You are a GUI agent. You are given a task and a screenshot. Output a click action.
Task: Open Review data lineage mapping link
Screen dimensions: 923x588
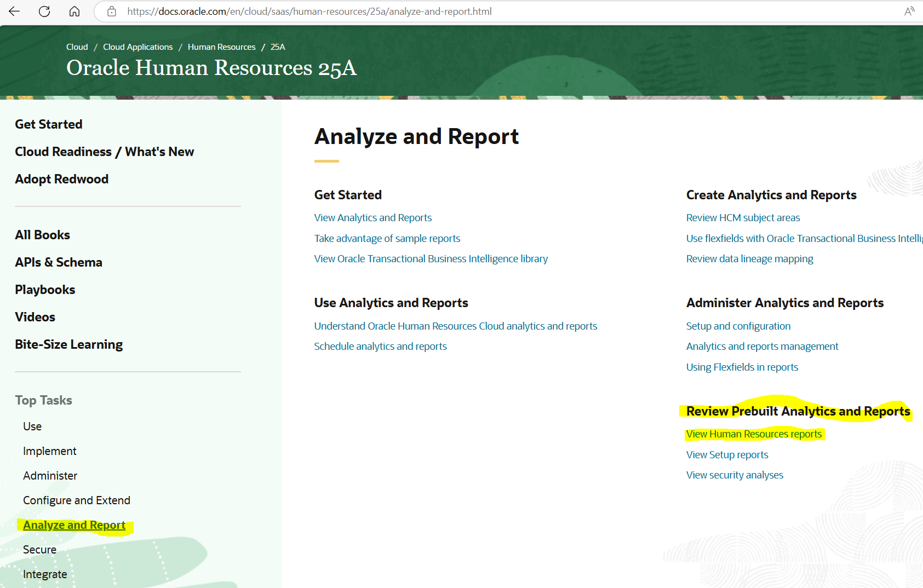[750, 259]
